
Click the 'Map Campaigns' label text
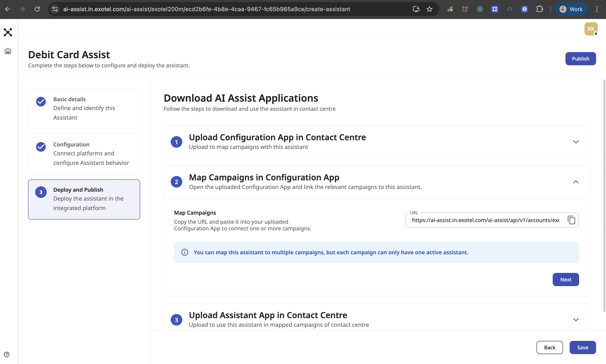(195, 213)
